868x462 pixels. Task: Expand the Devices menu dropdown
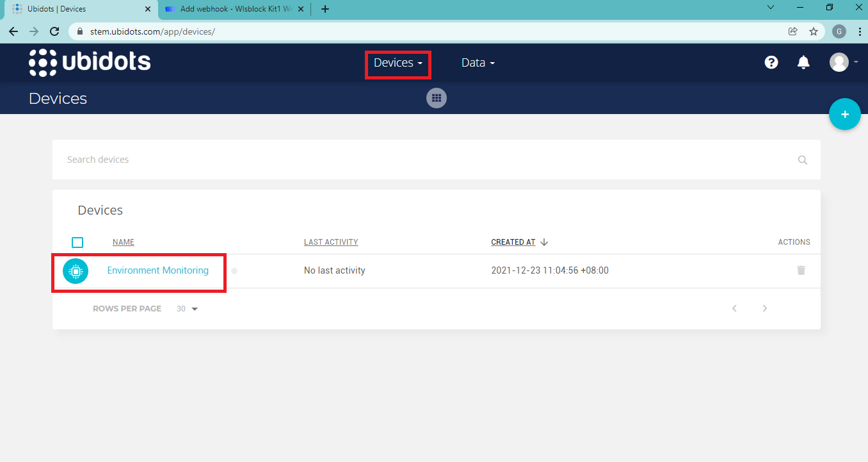pyautogui.click(x=398, y=63)
